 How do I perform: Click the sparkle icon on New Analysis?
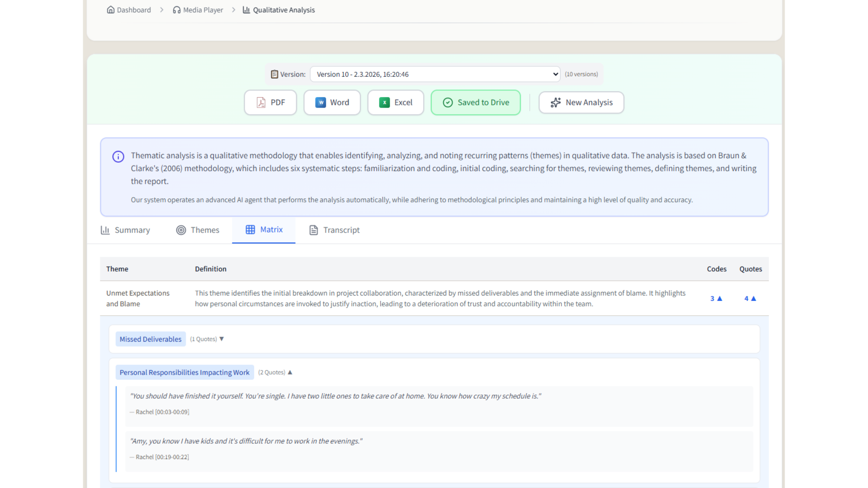(x=556, y=103)
